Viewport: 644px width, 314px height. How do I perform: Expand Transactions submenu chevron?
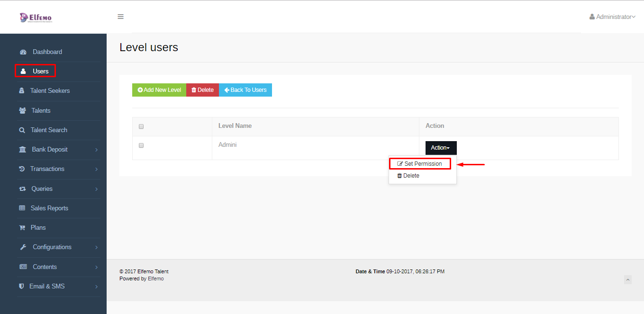coord(96,169)
